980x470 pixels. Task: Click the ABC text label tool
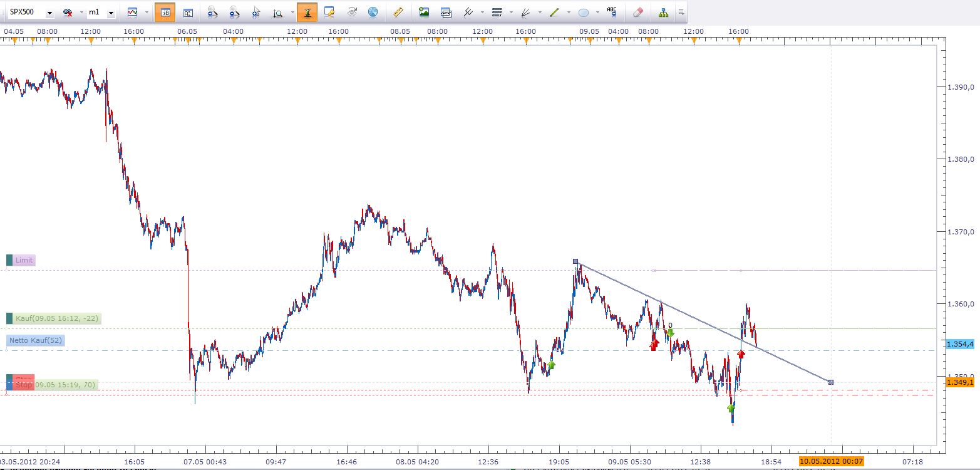612,12
